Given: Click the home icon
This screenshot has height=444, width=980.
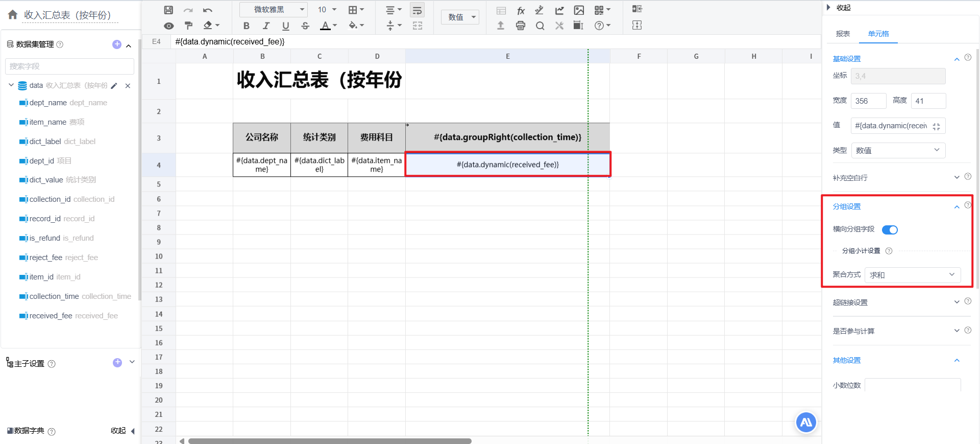Looking at the screenshot, I should 13,15.
